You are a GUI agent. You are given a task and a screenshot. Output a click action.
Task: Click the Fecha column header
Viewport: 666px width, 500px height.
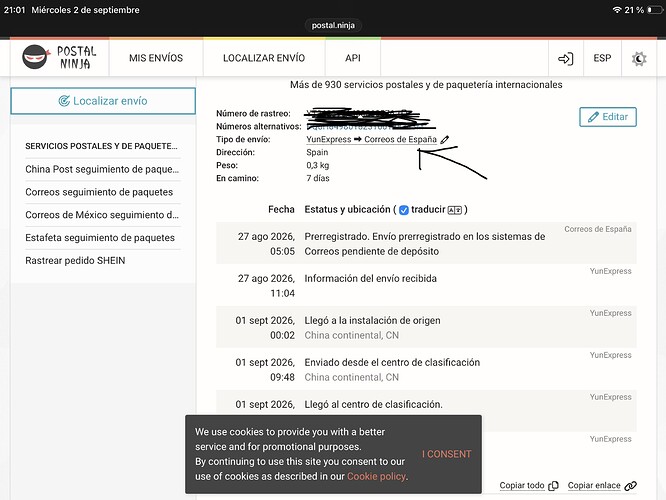pos(281,209)
